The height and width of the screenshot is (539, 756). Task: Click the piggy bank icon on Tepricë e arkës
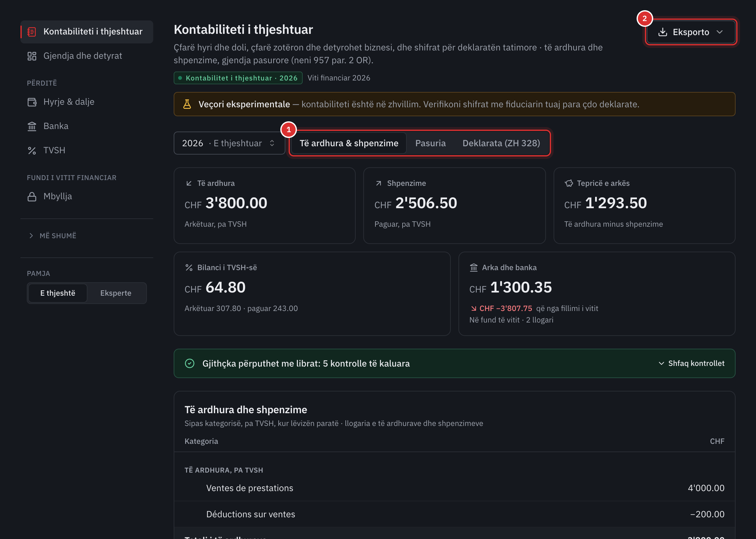click(569, 183)
